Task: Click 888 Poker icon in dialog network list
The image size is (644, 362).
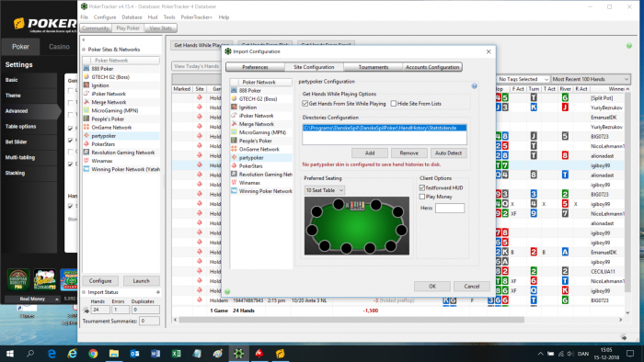Action: (x=234, y=90)
